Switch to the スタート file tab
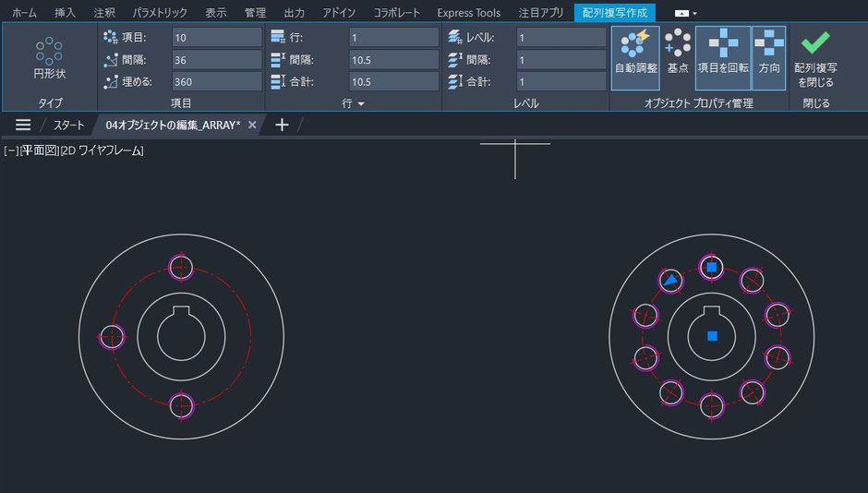The width and height of the screenshot is (868, 493). coord(68,125)
